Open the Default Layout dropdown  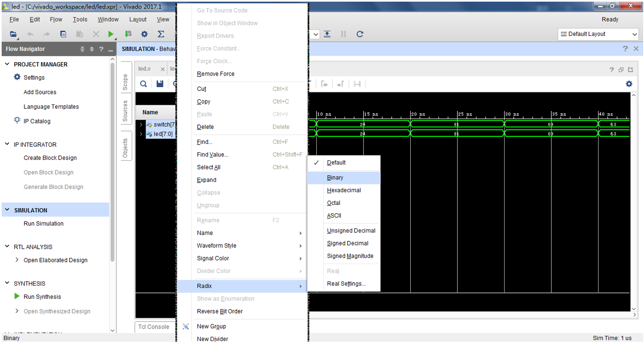coord(598,34)
